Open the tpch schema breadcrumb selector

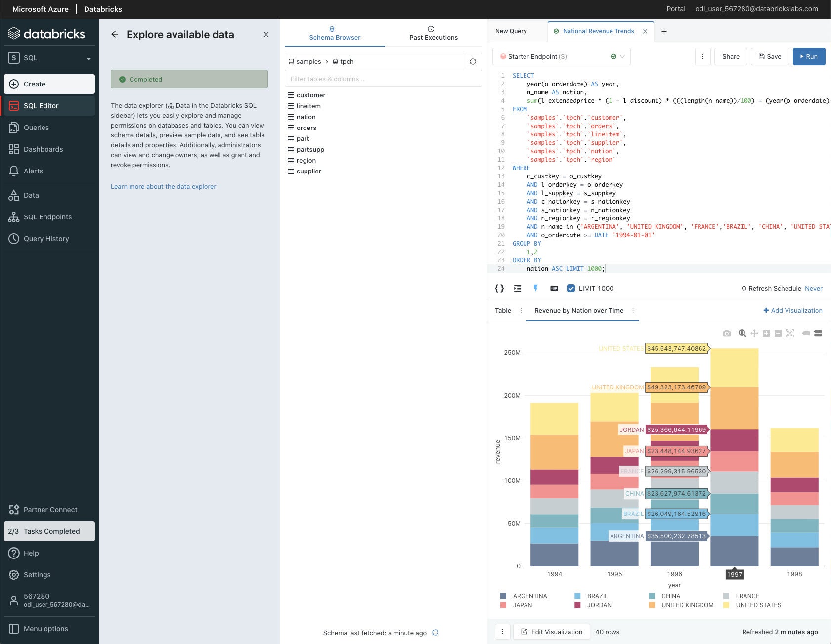point(343,61)
